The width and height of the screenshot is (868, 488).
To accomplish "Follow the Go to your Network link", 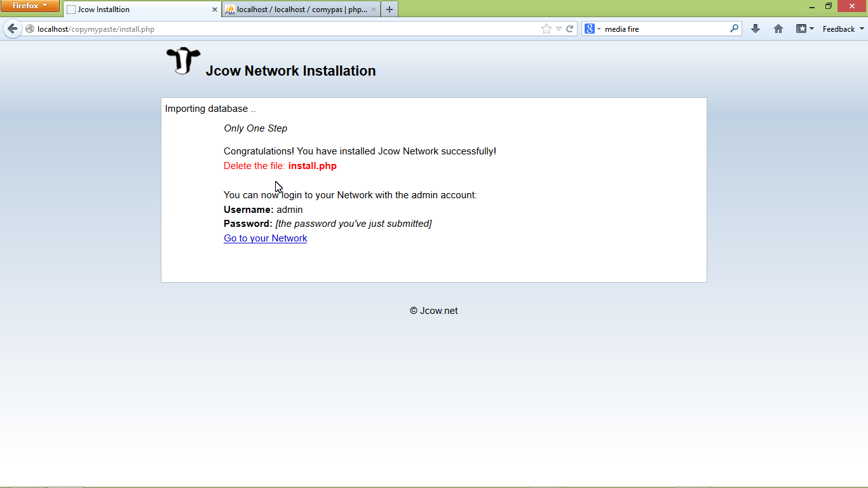I will (266, 238).
